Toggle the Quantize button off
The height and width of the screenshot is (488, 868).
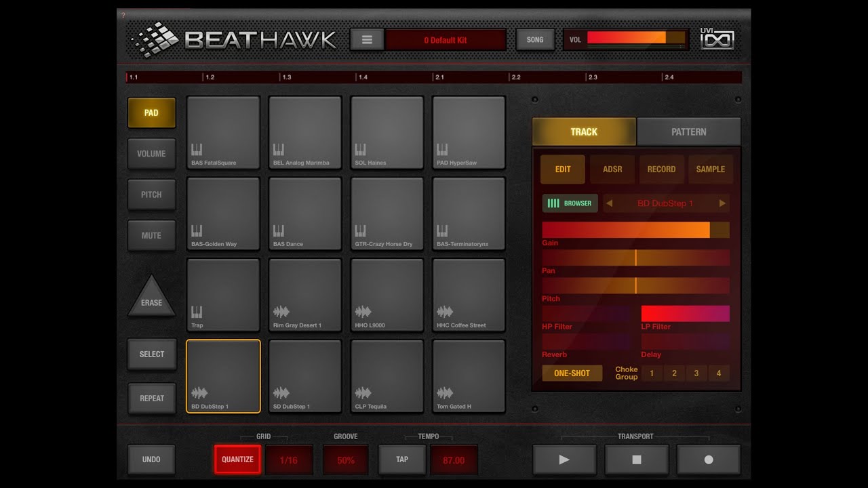pyautogui.click(x=237, y=460)
